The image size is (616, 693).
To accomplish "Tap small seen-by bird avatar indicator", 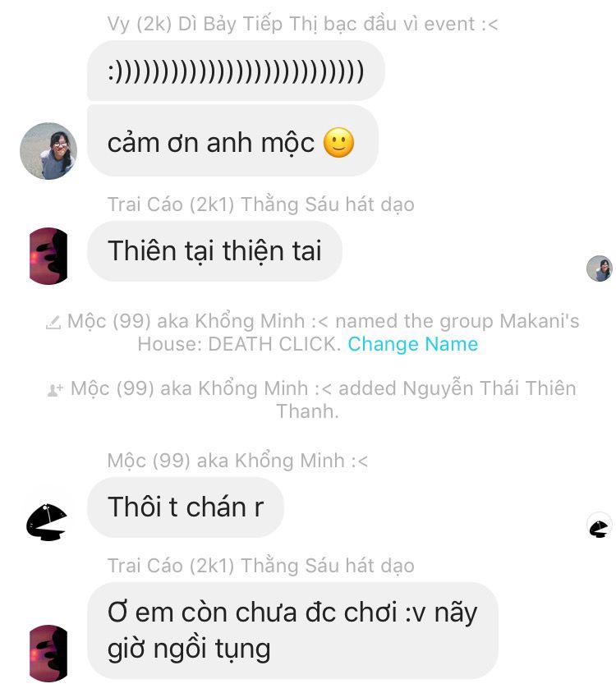I will (600, 526).
